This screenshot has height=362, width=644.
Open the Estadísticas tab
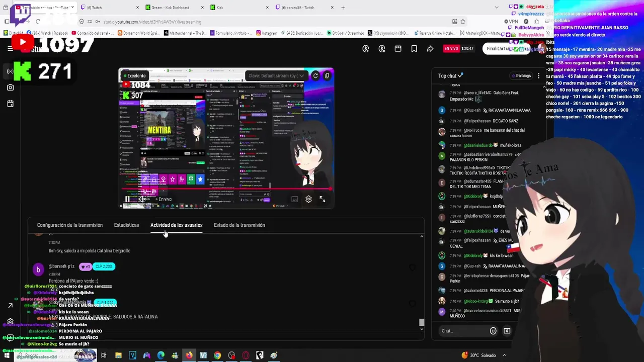(126, 225)
